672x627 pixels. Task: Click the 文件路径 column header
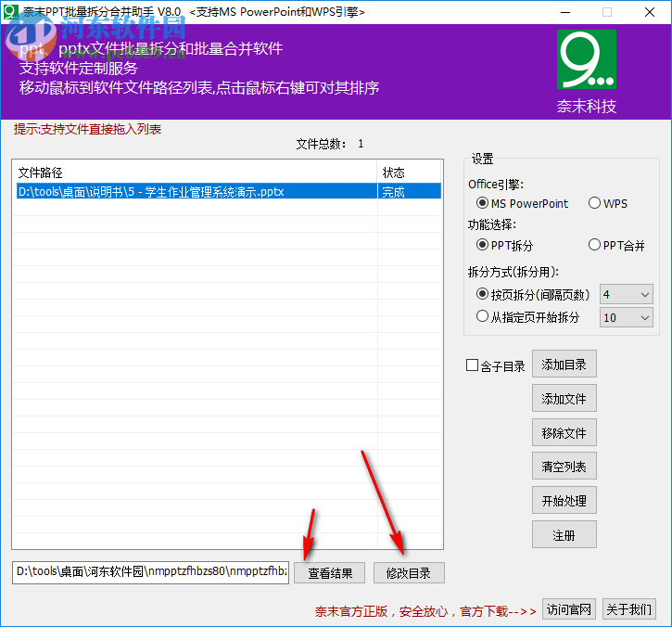[195, 173]
